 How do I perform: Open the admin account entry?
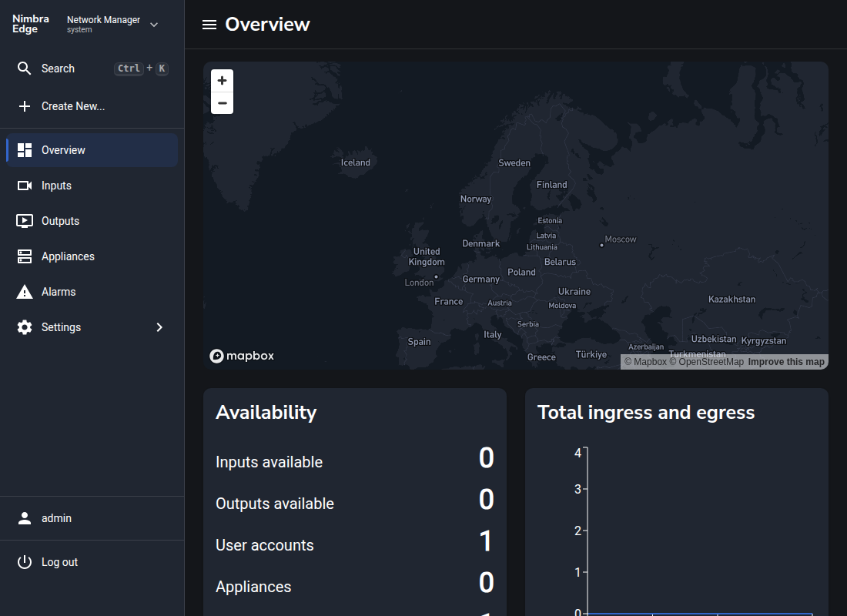click(92, 518)
